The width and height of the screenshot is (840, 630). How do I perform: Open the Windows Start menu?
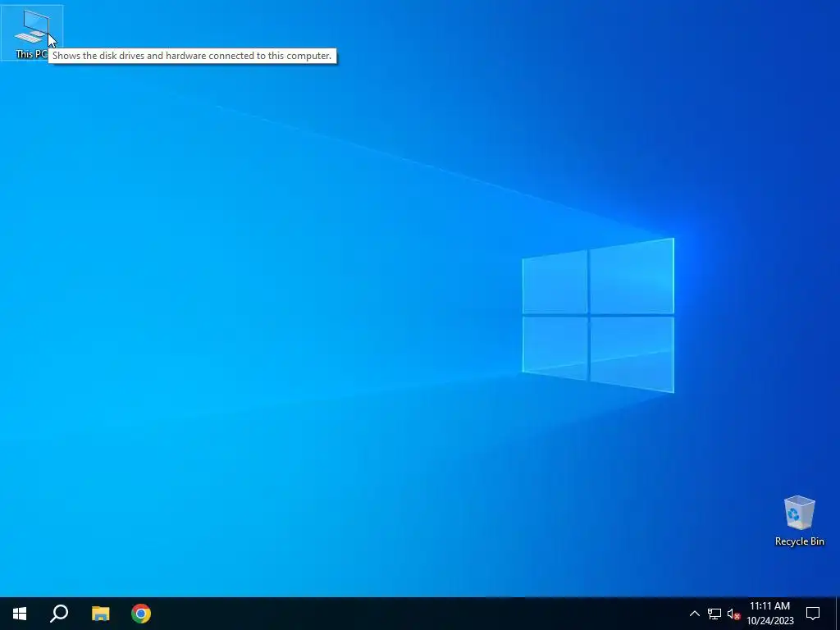click(x=20, y=614)
